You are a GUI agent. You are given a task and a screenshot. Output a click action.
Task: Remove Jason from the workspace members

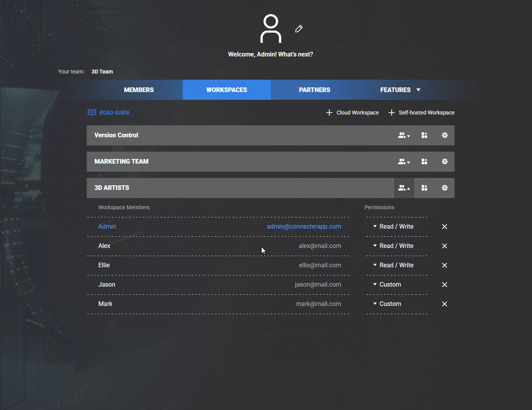pos(444,285)
